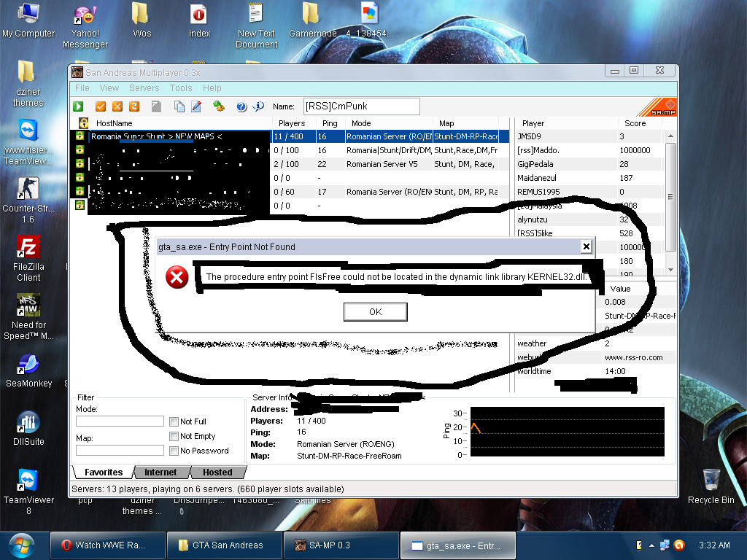747x560 pixels.
Task: Click the Name input field
Action: click(x=362, y=106)
